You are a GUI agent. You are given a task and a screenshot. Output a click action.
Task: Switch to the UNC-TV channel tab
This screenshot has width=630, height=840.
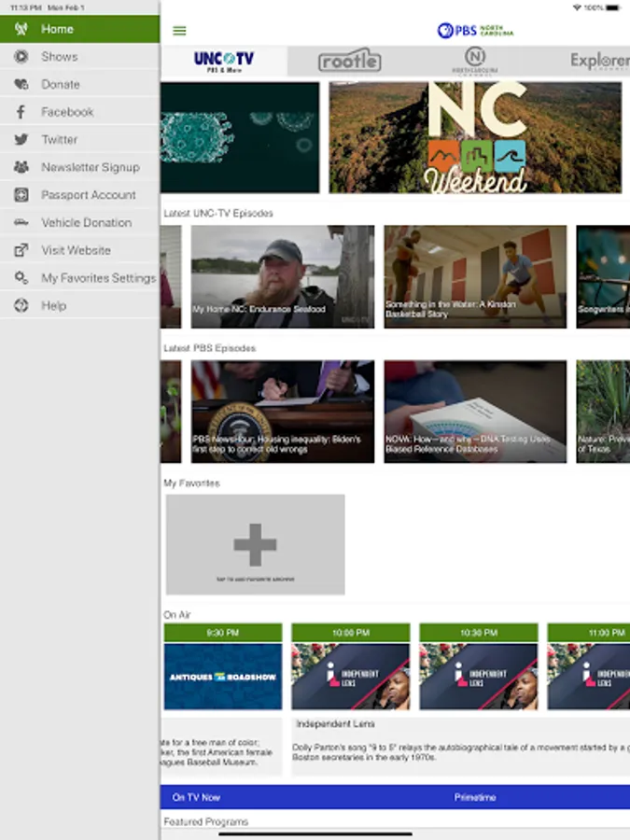[x=224, y=61]
